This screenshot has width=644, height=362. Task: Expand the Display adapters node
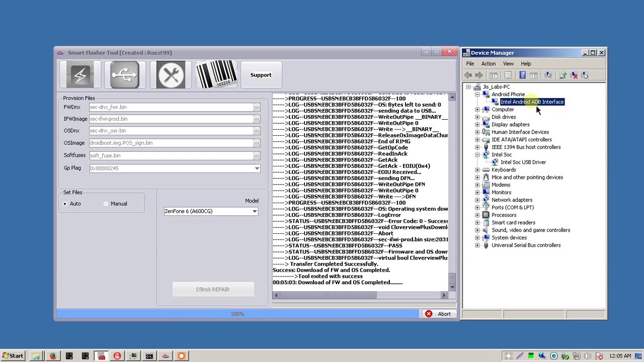coord(477,125)
